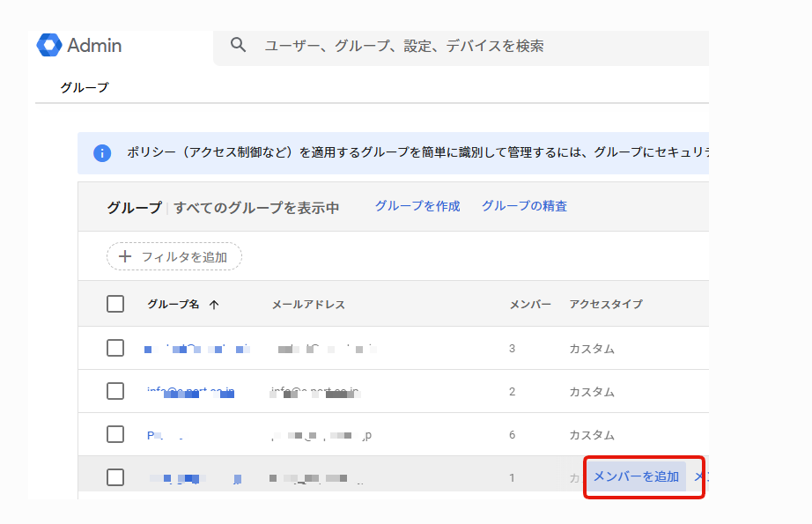Check the box for the 3-member group

[115, 348]
